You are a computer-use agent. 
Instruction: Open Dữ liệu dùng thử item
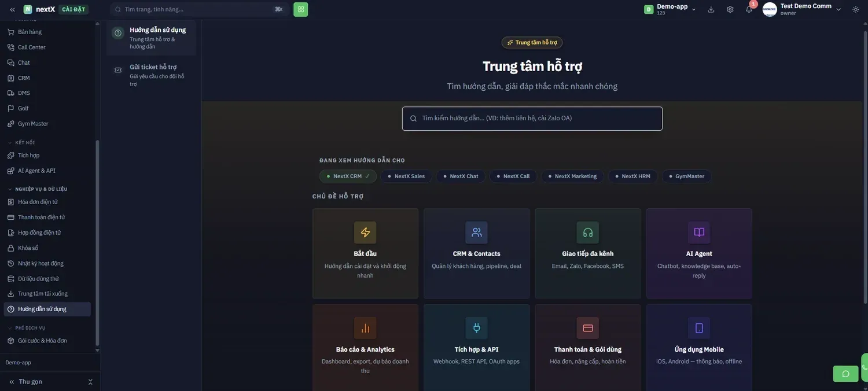point(47,279)
